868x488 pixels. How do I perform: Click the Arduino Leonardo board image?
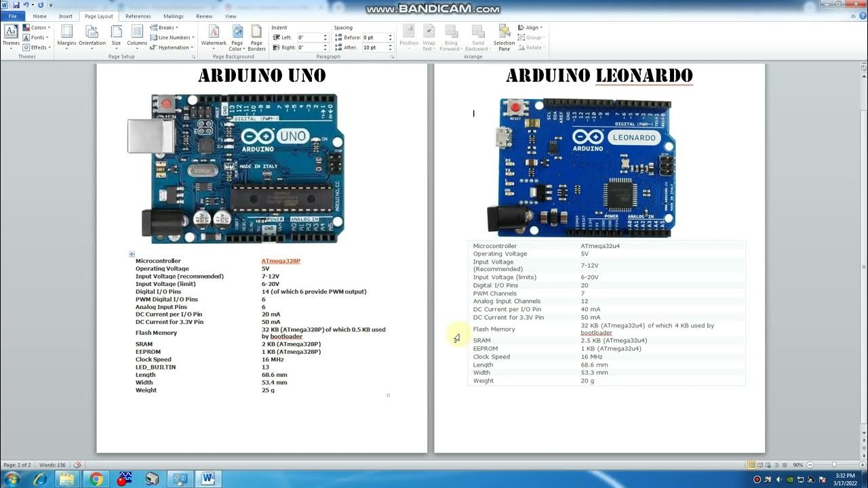(x=582, y=167)
